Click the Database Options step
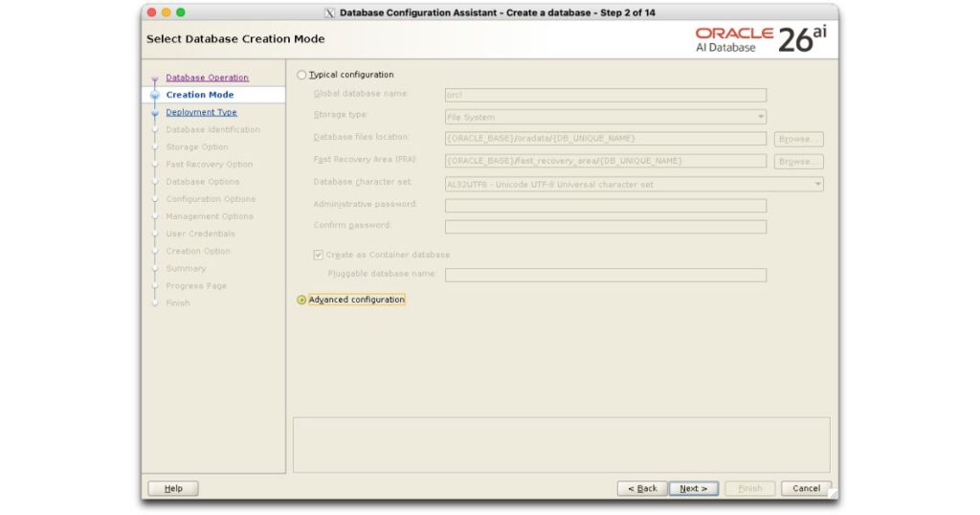Screen dimensions: 980x515 [203, 182]
